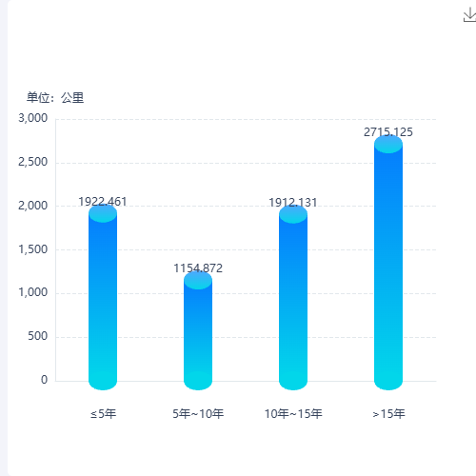Viewport: 476px width, 476px height.
Task: Click the 单位：公里 unit label
Action: click(55, 97)
